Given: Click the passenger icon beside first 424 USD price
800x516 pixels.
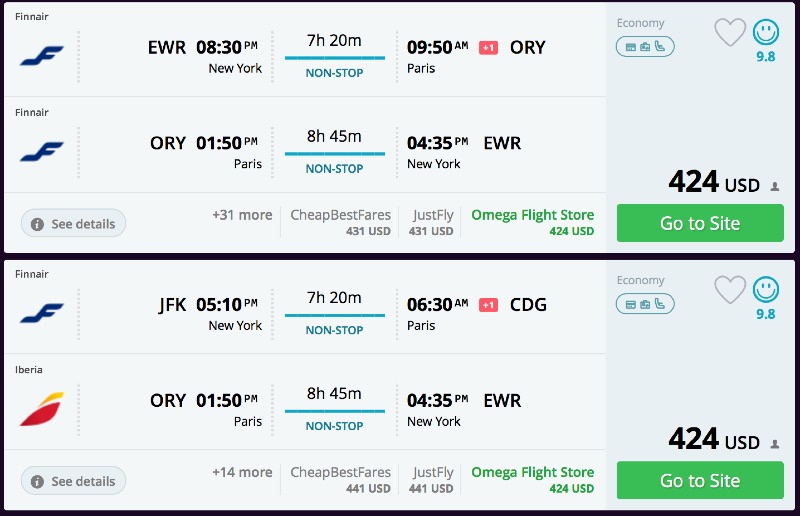Looking at the screenshot, I should pos(775,186).
